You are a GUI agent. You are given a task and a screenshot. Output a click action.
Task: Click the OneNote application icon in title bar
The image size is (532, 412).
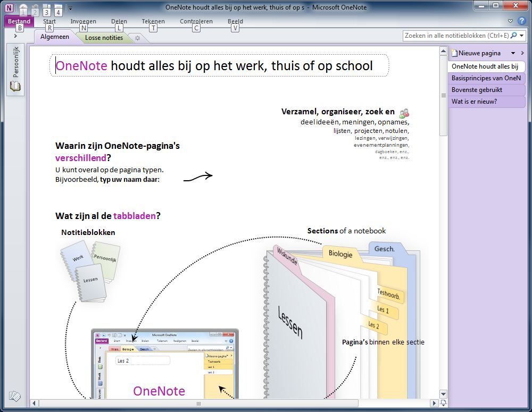[9, 7]
